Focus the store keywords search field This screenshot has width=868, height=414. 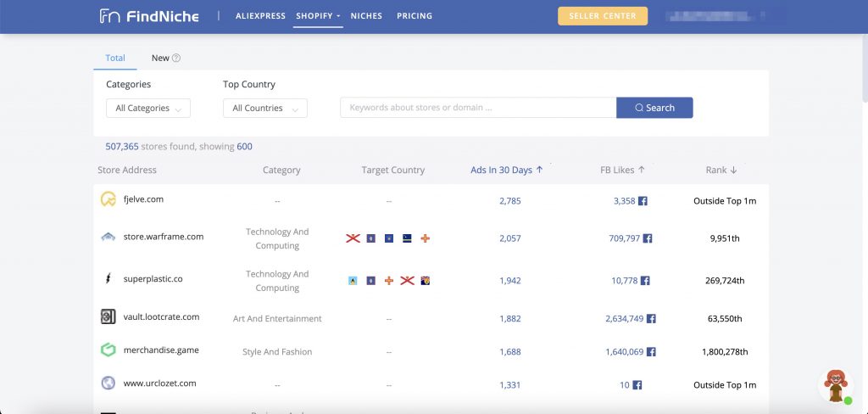478,108
